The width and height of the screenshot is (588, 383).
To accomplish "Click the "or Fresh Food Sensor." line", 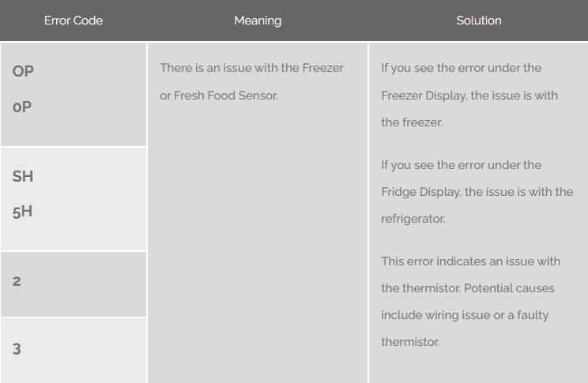I will [219, 96].
